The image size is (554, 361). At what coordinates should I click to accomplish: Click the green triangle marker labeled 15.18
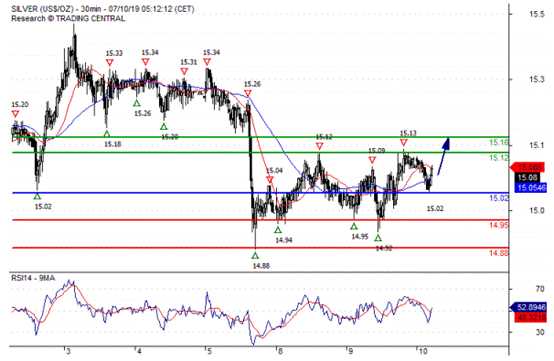(107, 134)
